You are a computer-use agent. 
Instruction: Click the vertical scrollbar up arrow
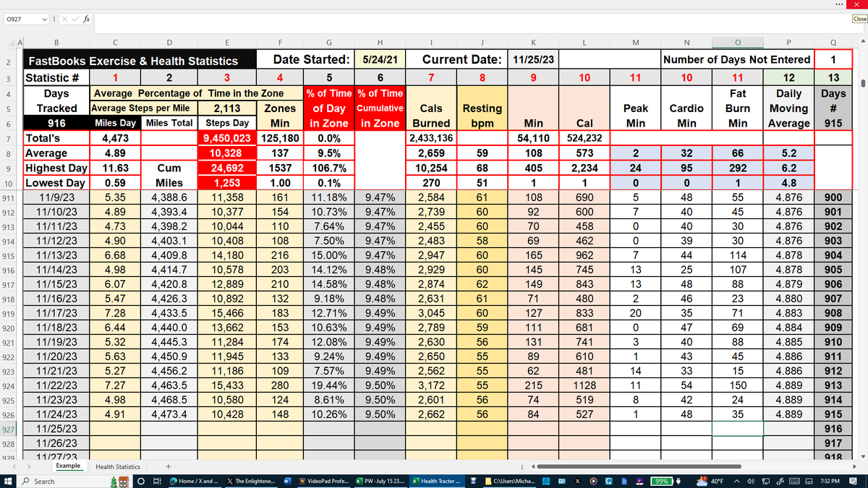(862, 43)
